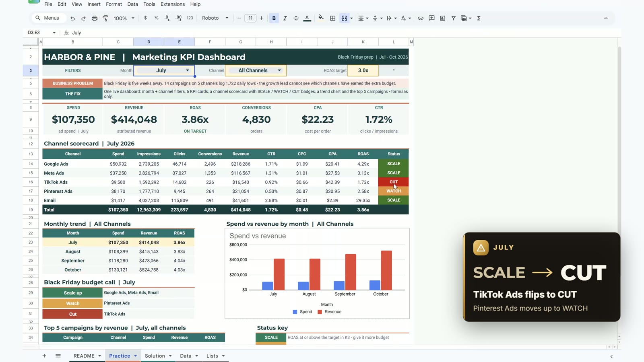The height and width of the screenshot is (362, 644).
Task: Format selection as currency
Action: (145, 18)
